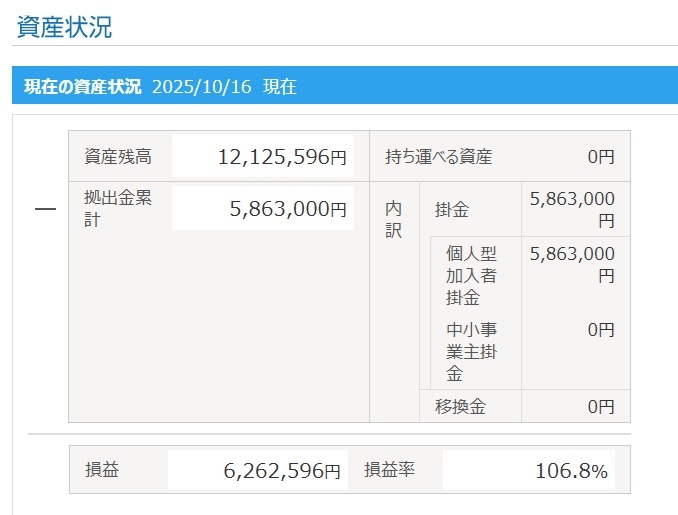The image size is (678, 515).
Task: Click the 損益率 value 106.8%
Action: 571,470
